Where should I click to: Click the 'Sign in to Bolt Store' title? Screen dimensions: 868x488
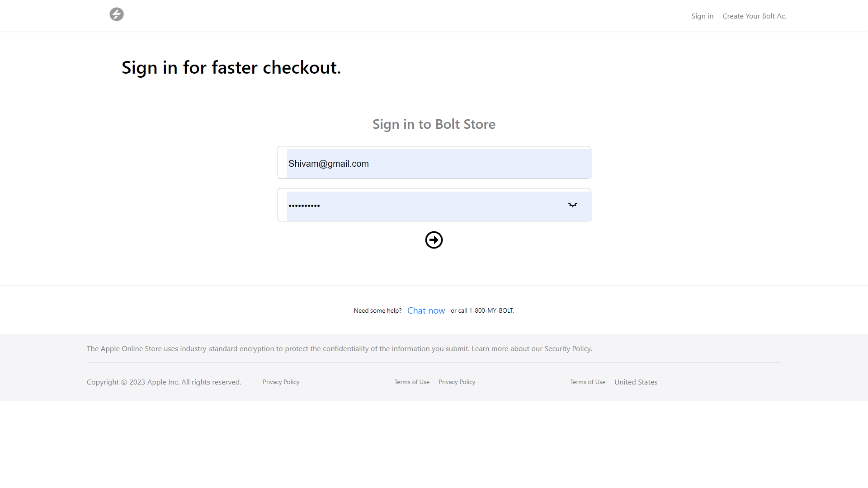tap(434, 124)
